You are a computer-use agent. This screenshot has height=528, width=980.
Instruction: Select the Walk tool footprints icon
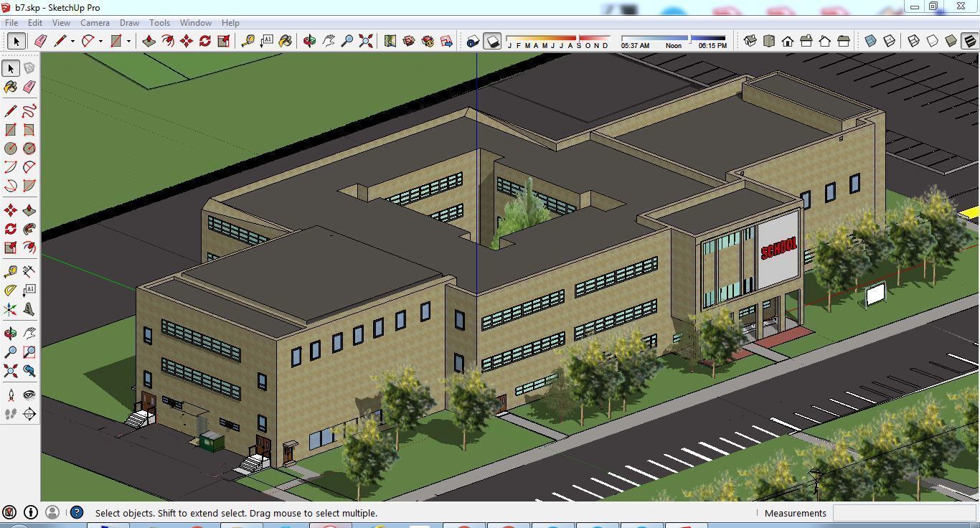click(x=10, y=413)
